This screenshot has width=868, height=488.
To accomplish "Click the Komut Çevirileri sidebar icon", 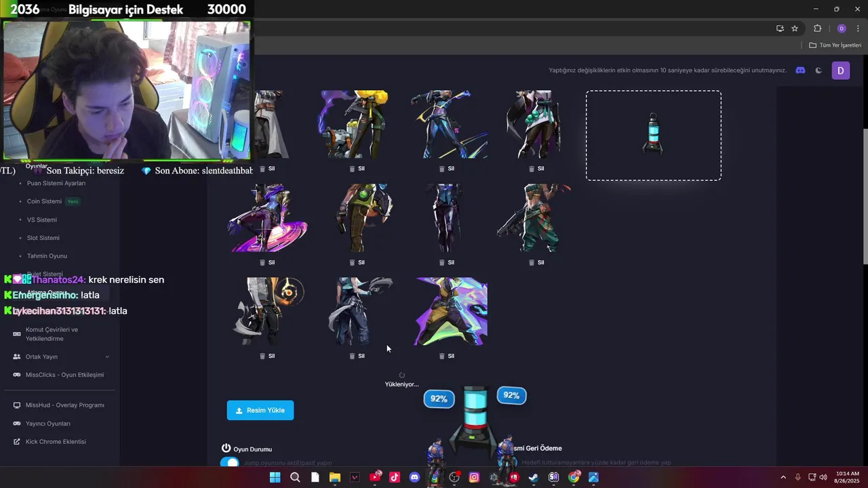I will click(x=17, y=333).
